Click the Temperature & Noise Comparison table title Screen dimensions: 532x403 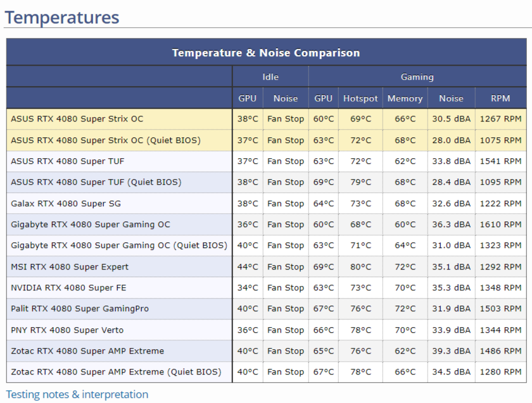coord(266,53)
